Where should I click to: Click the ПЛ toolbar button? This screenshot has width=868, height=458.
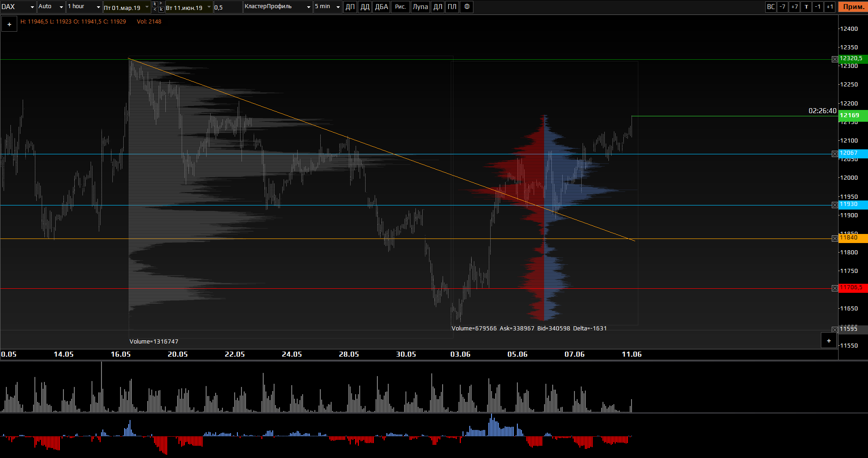[x=452, y=7]
